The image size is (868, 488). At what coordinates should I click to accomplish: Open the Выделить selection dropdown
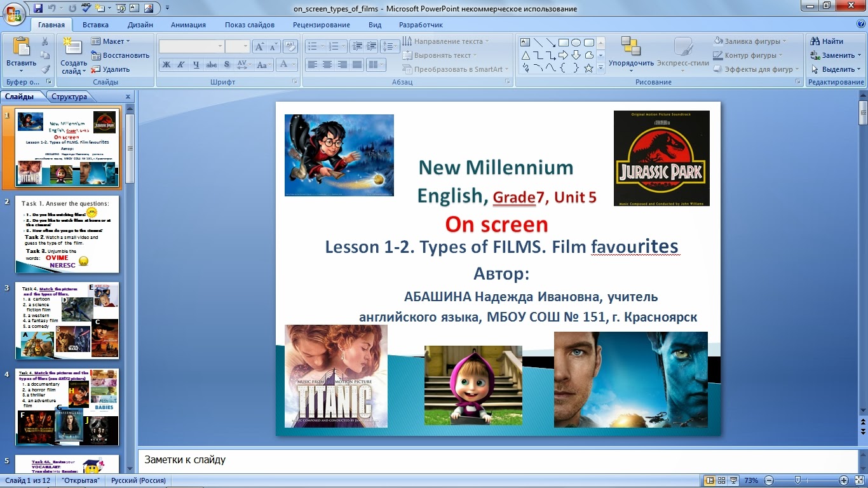click(x=836, y=69)
